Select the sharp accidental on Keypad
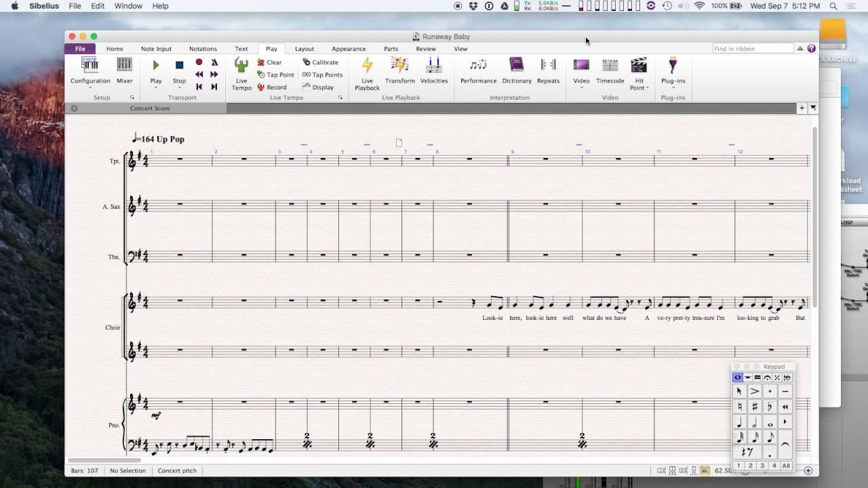The height and width of the screenshot is (488, 868). pyautogui.click(x=755, y=407)
